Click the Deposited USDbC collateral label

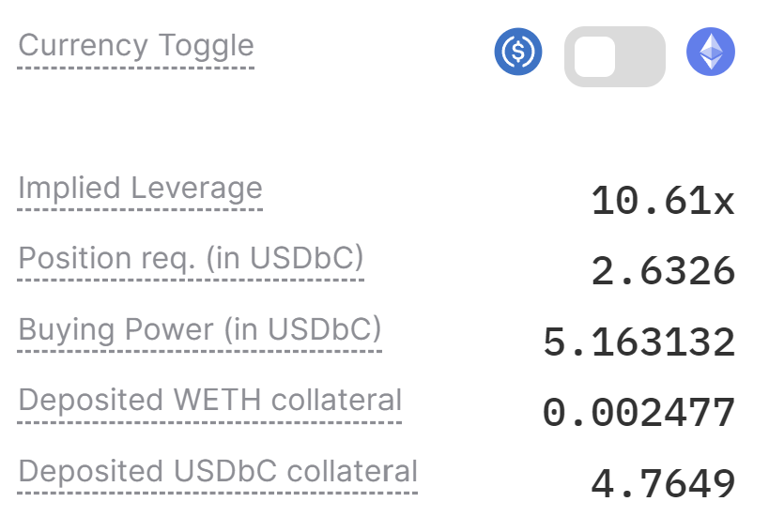pyautogui.click(x=218, y=470)
